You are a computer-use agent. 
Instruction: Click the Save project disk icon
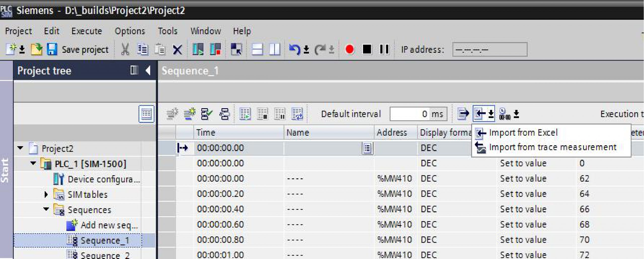coord(52,49)
